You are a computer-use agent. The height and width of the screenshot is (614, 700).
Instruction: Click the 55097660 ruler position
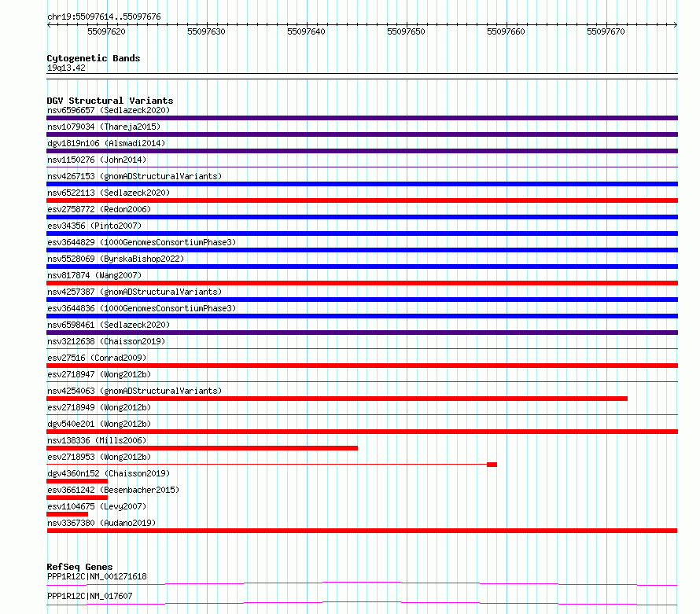click(x=506, y=31)
